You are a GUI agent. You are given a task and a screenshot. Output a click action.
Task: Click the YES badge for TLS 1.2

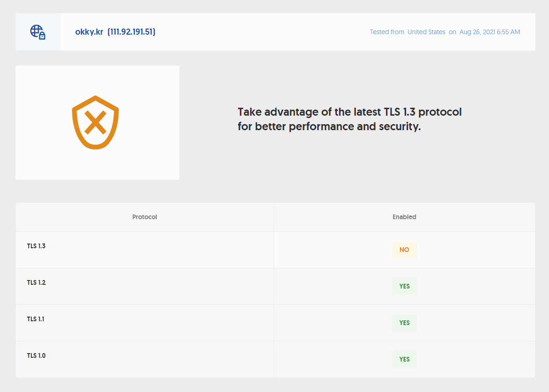(404, 286)
